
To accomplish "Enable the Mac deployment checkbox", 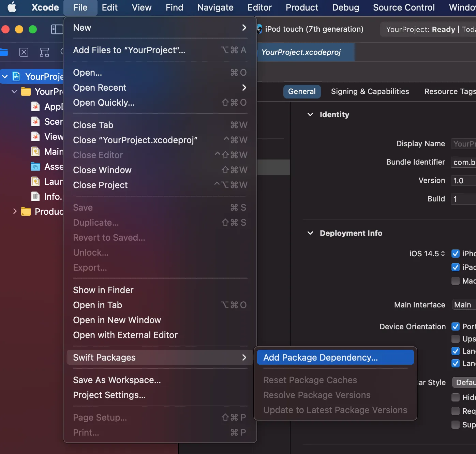I will tap(456, 281).
